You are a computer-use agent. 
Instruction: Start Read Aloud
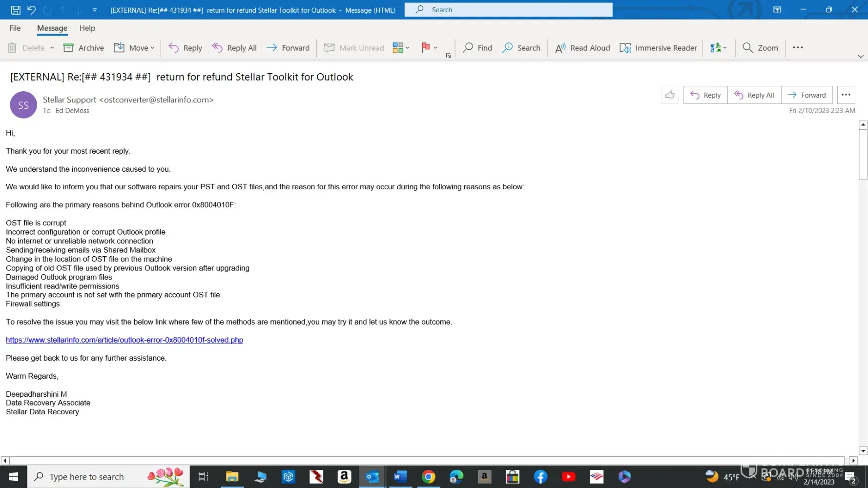coord(582,48)
